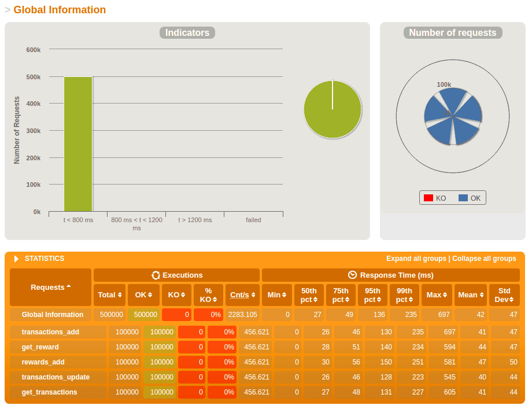Sort by Max response time arrows
Screen dimensions: 532x409
click(445, 295)
